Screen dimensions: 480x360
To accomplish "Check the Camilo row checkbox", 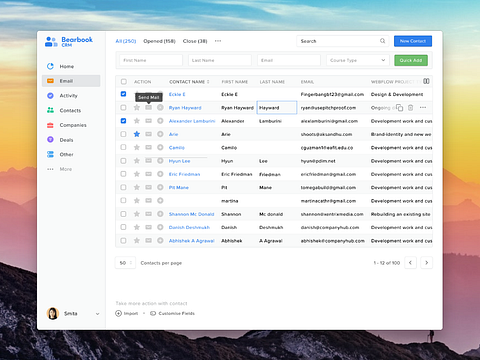I will [123, 147].
